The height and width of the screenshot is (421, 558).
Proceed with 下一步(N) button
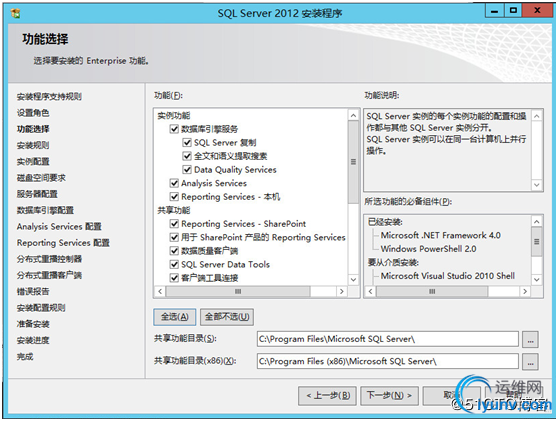pos(389,396)
